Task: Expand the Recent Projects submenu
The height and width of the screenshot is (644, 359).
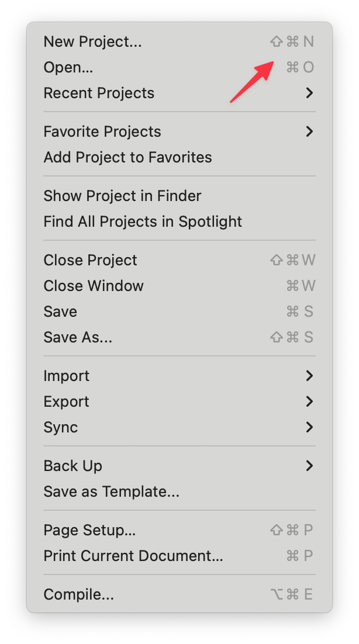Action: point(99,93)
